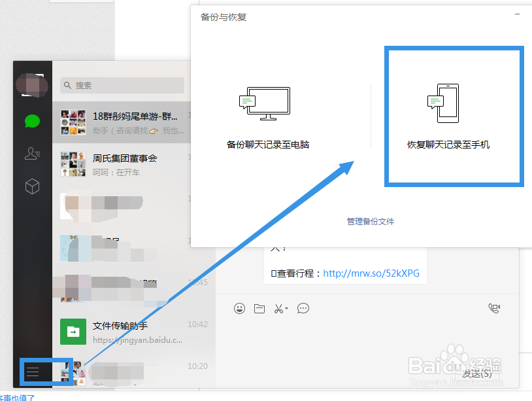This screenshot has height=401, width=532.
Task: Open the chat history bubble icon
Action: click(x=303, y=308)
